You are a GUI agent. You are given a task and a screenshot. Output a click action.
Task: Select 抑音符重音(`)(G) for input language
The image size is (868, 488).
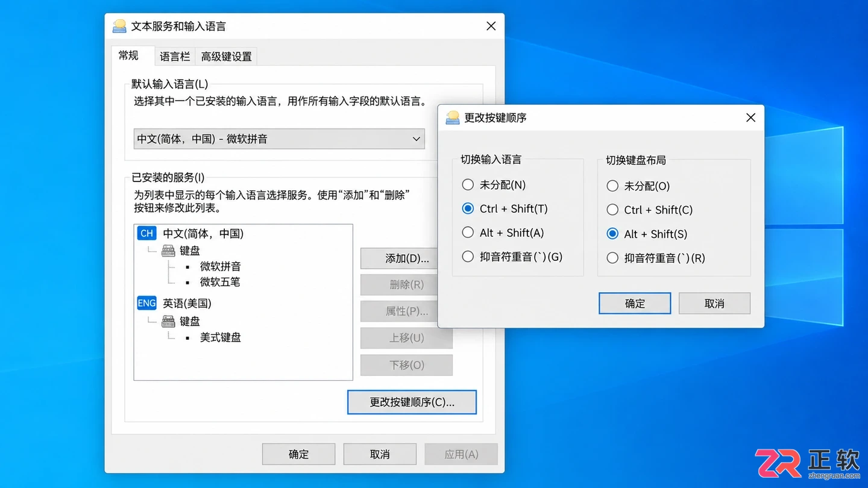point(468,257)
